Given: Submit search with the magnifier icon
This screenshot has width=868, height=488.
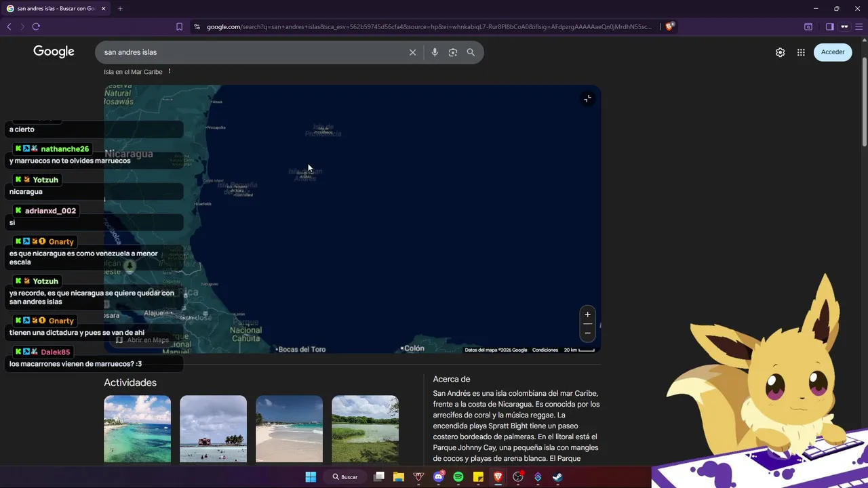Looking at the screenshot, I should tap(471, 52).
